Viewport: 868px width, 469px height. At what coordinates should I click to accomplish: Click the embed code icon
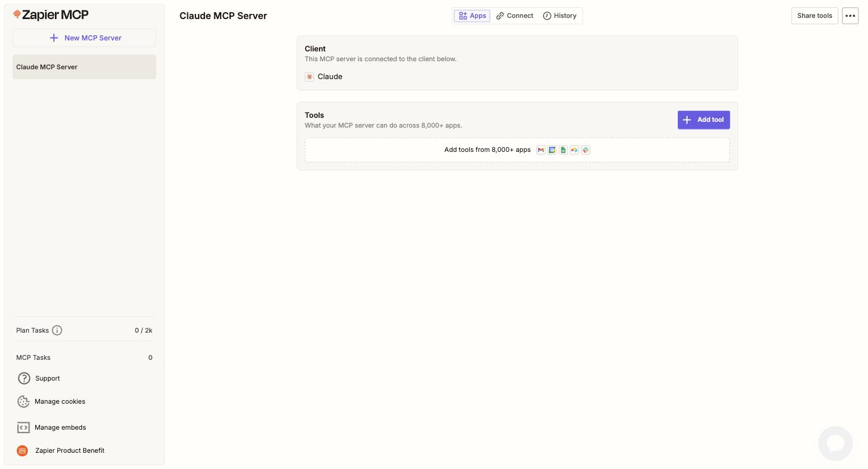(23, 427)
